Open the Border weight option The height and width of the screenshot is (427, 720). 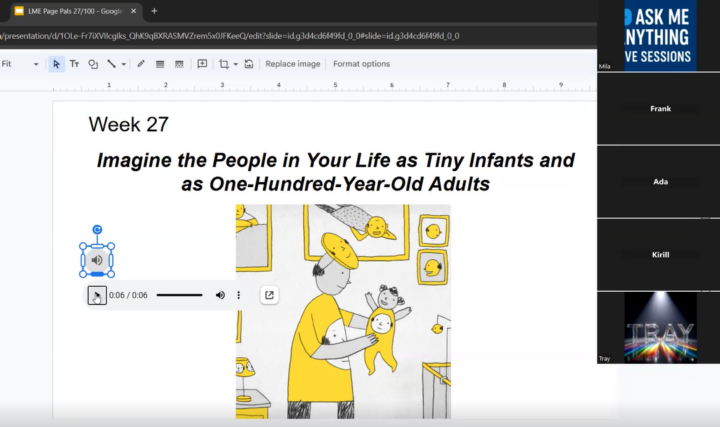click(160, 64)
